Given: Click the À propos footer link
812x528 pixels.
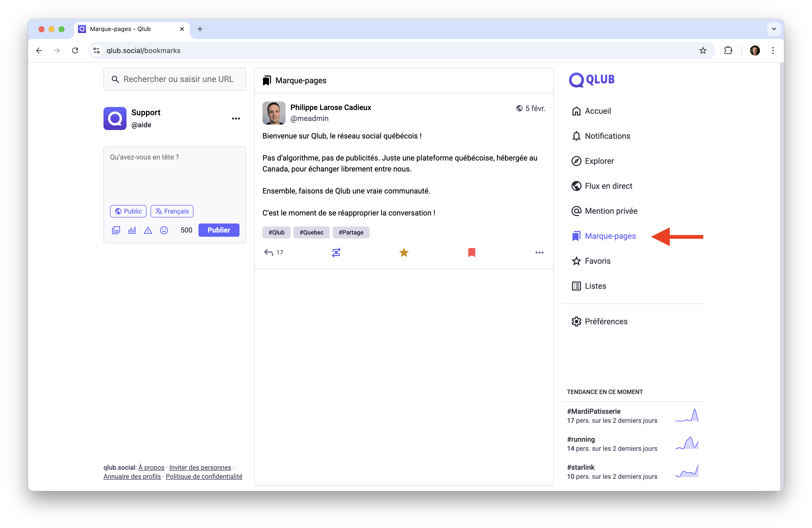Looking at the screenshot, I should [x=151, y=468].
